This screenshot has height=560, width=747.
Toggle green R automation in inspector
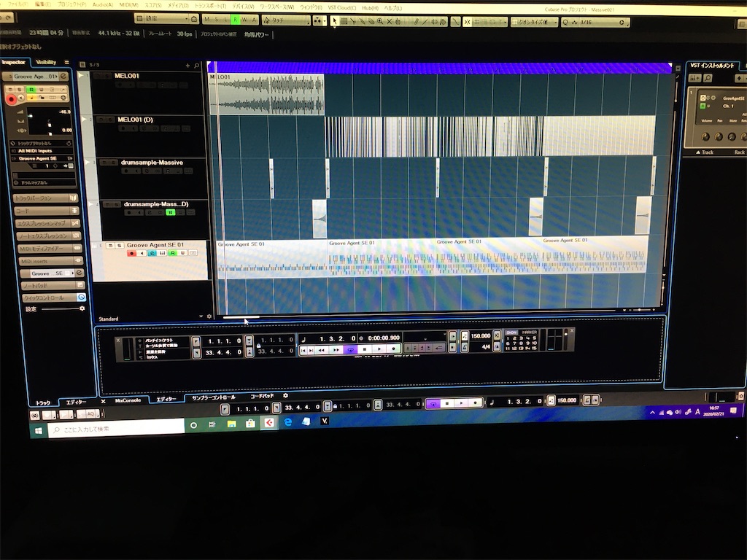pyautogui.click(x=32, y=90)
